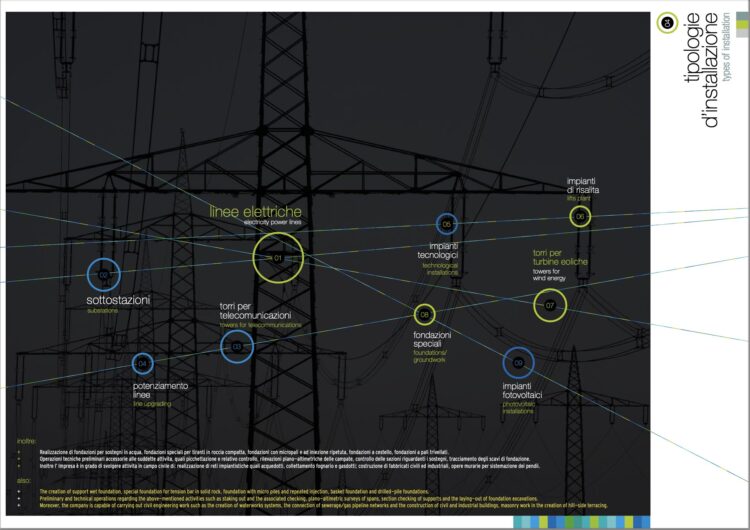Click the blue circle marker 05

pos(446,224)
